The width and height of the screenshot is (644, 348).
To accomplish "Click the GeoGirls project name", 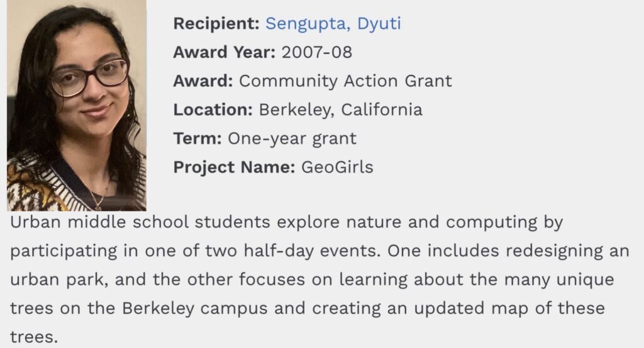I will click(x=337, y=167).
